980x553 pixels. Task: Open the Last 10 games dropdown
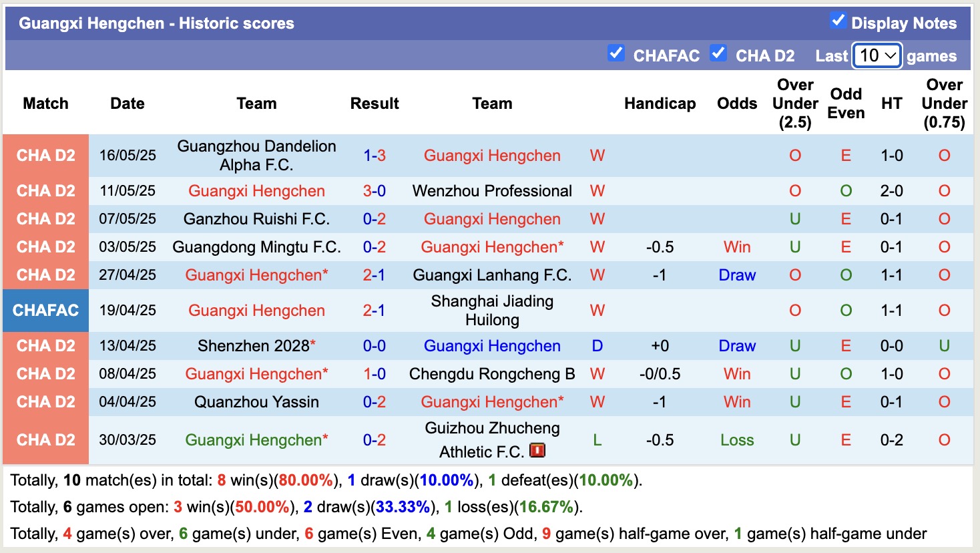(x=877, y=55)
